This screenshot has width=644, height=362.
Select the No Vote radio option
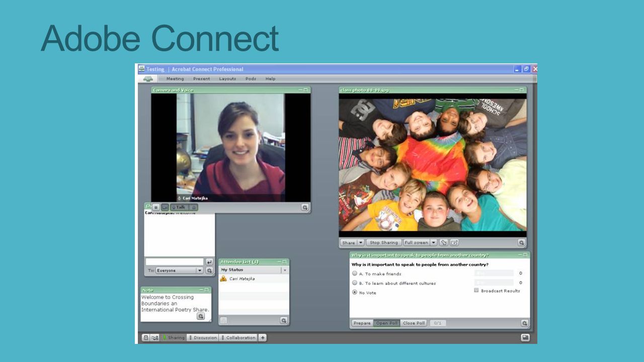(x=355, y=292)
